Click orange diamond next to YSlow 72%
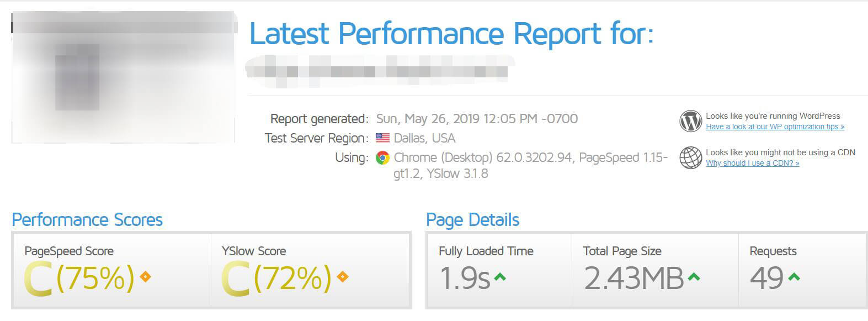Screen dimensions: 868x321 pyautogui.click(x=343, y=277)
